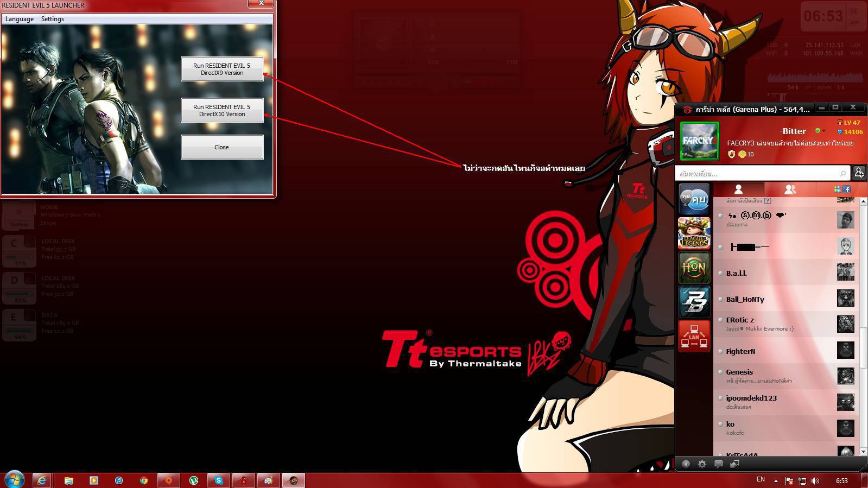Screen dimensions: 868x488
Task: Select friend FighterN in the list
Action: pyautogui.click(x=786, y=351)
